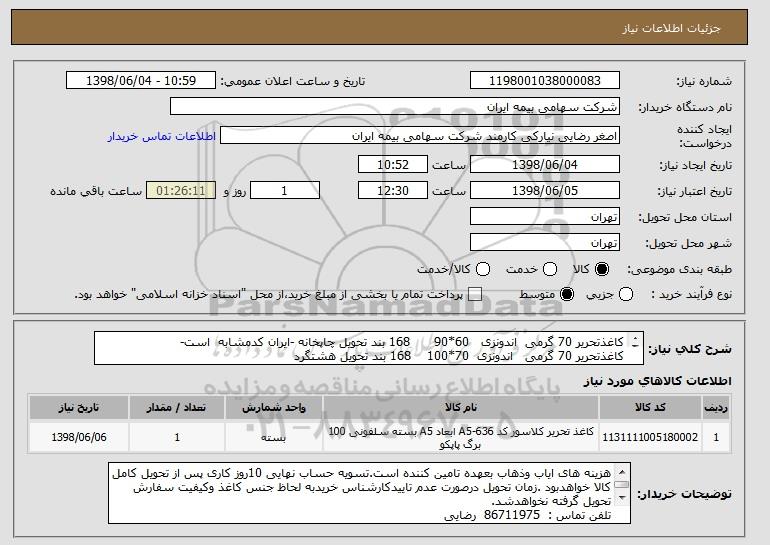770x545 pixels.
Task: Click the تعداد / مقدار column header
Action: [177, 408]
